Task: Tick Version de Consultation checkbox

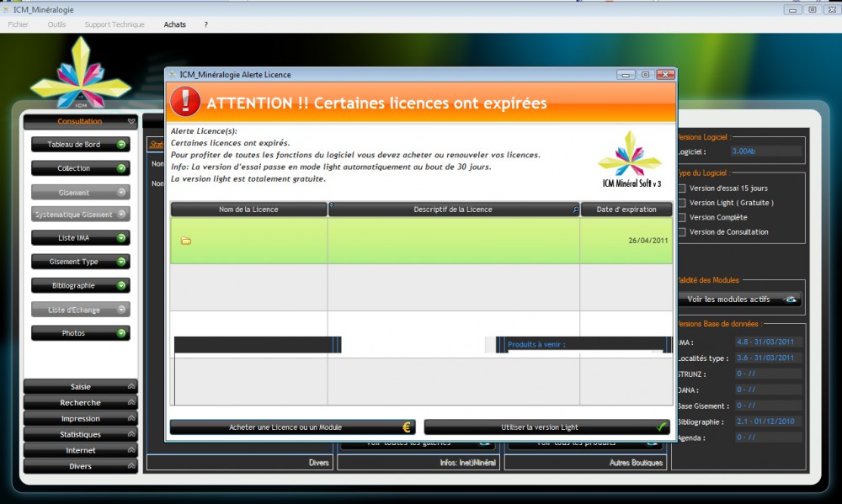Action: pos(682,232)
